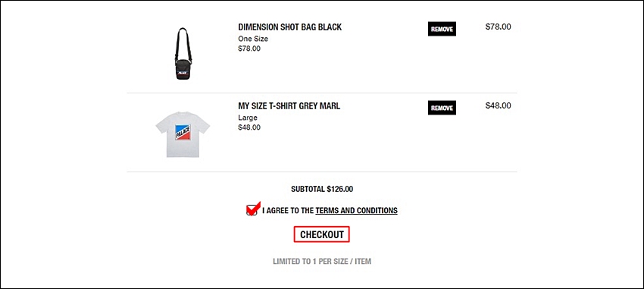Click the Large size label under t-shirt
Image resolution: width=644 pixels, height=289 pixels.
point(248,118)
